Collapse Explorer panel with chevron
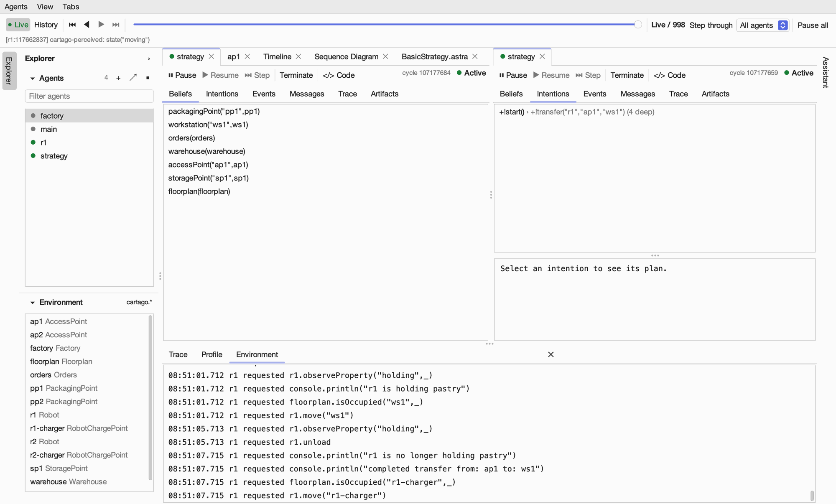Image resolution: width=836 pixels, height=504 pixels. click(149, 59)
